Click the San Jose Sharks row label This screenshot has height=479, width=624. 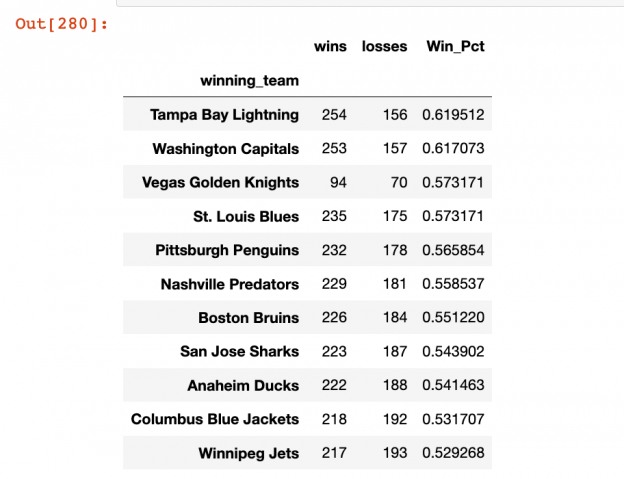pos(239,352)
